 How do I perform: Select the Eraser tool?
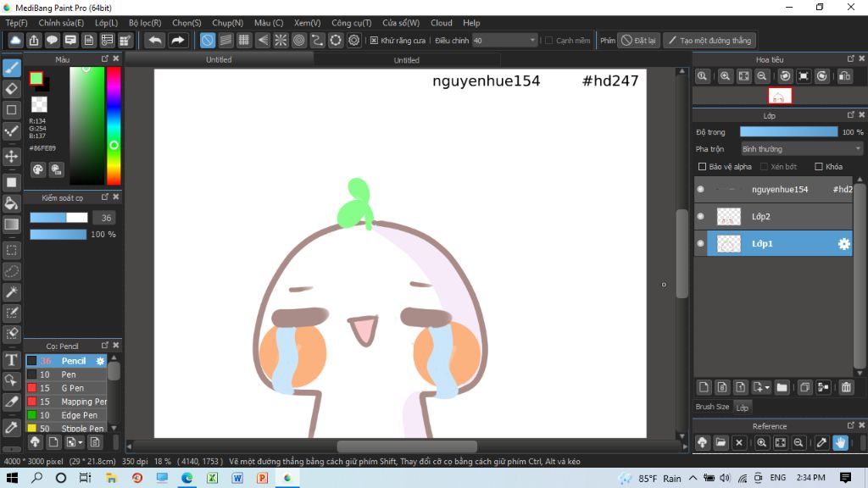(x=12, y=88)
